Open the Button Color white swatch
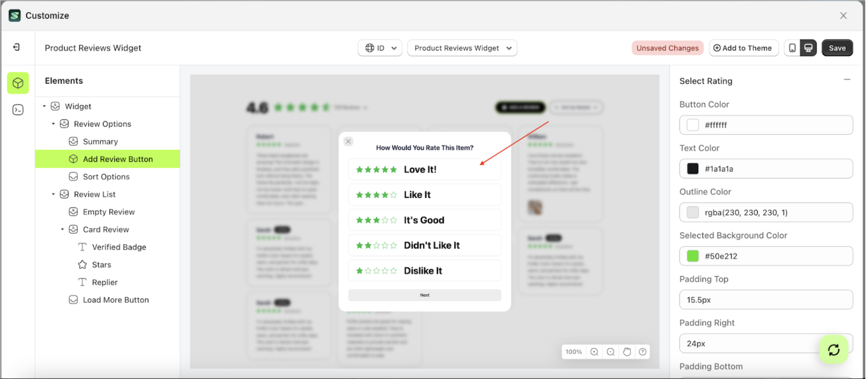The height and width of the screenshot is (379, 868). pyautogui.click(x=693, y=125)
